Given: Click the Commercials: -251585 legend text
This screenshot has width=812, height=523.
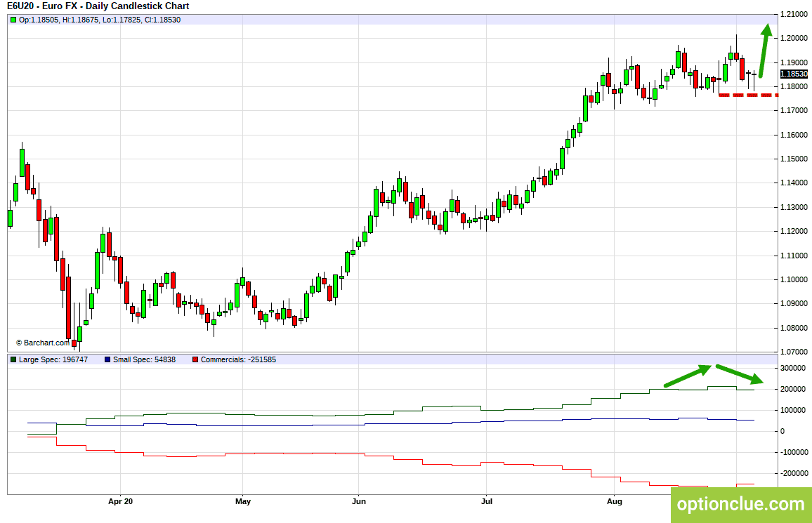Looking at the screenshot, I should click(238, 359).
